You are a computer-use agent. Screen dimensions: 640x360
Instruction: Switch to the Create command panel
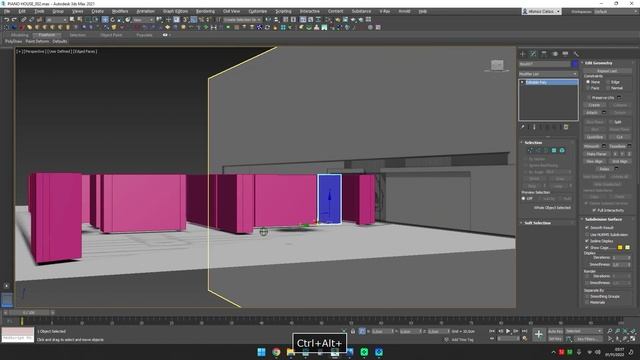(x=522, y=53)
